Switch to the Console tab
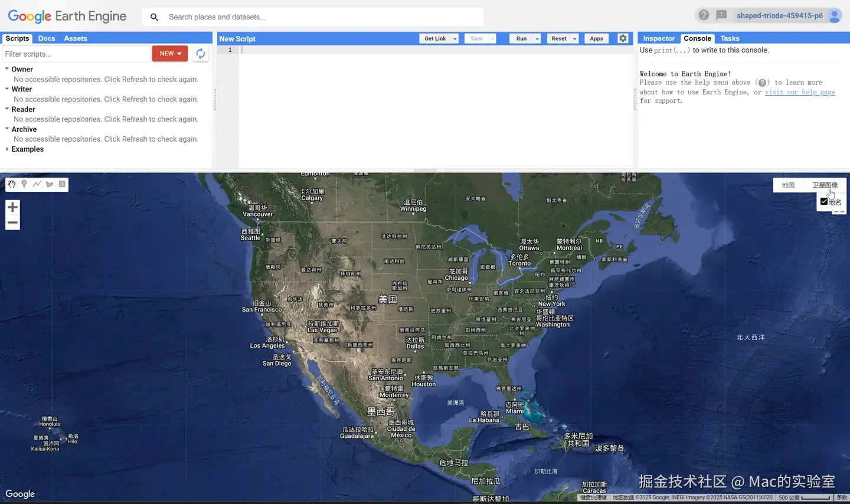The width and height of the screenshot is (850, 504). click(x=698, y=38)
